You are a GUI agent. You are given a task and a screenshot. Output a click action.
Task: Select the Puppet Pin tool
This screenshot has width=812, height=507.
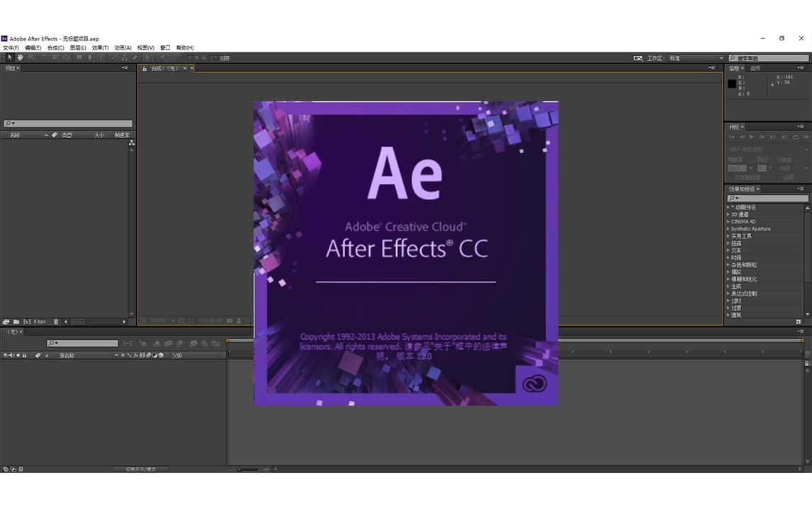[162, 57]
